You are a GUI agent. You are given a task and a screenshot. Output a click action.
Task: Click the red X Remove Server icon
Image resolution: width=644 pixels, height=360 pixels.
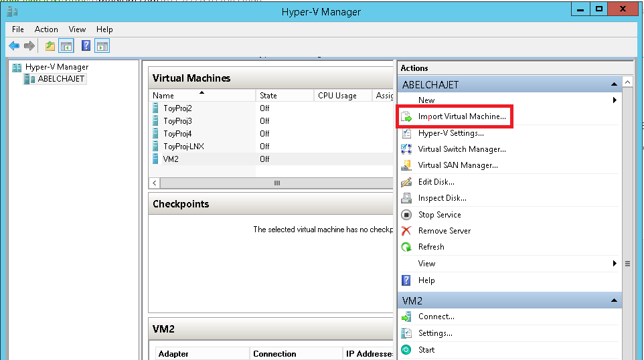pos(406,231)
